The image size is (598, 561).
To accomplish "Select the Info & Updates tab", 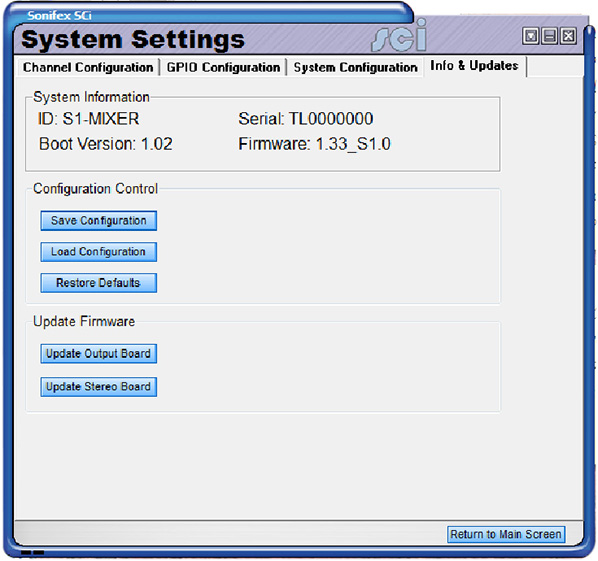I will (474, 66).
